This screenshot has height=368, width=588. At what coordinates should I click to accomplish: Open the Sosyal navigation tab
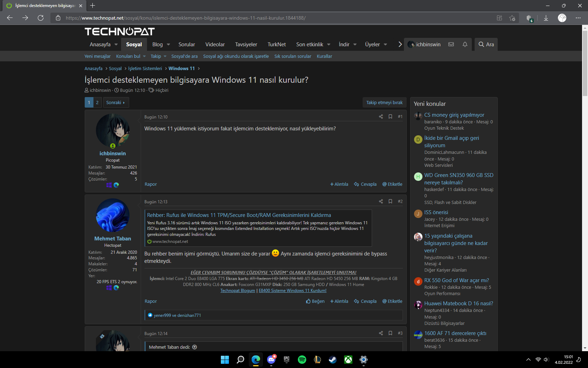pos(134,45)
